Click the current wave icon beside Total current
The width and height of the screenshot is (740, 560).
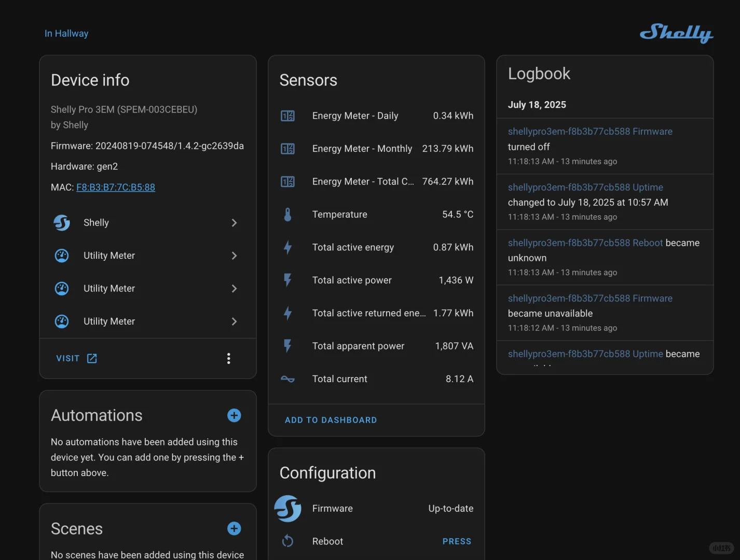pos(287,379)
